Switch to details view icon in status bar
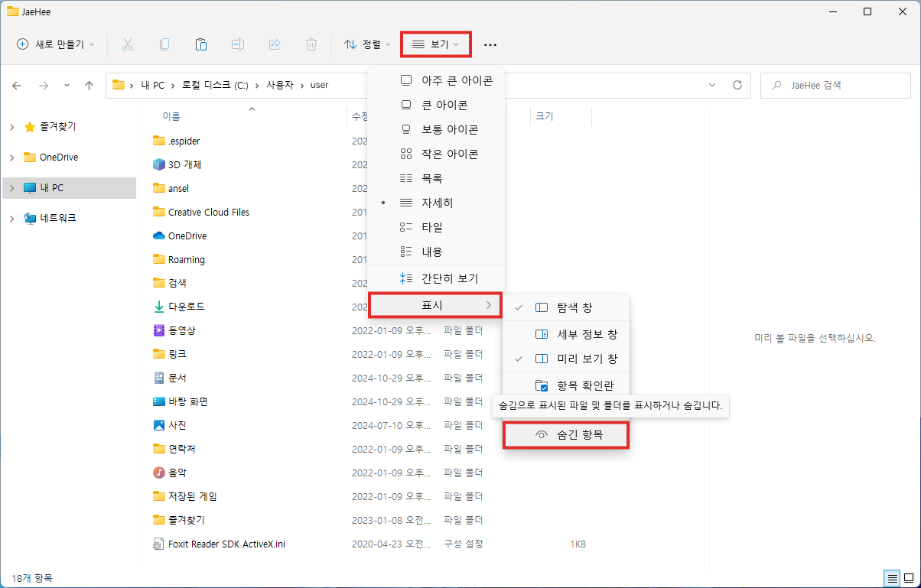 click(892, 577)
